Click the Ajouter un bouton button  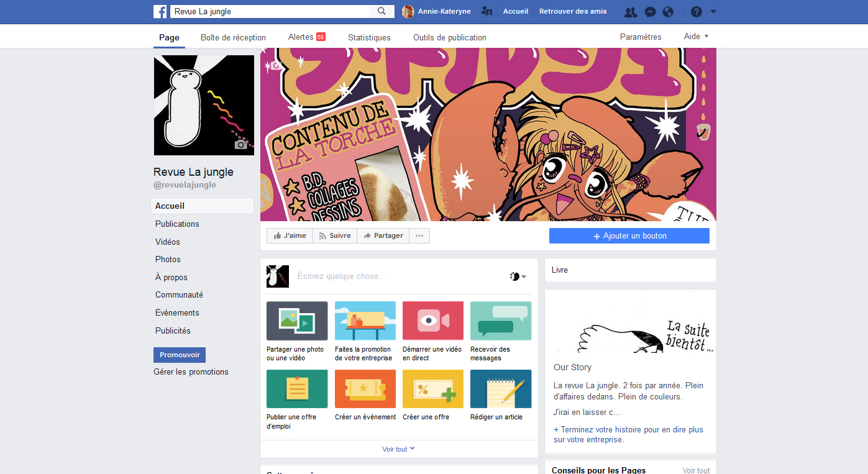(x=629, y=236)
